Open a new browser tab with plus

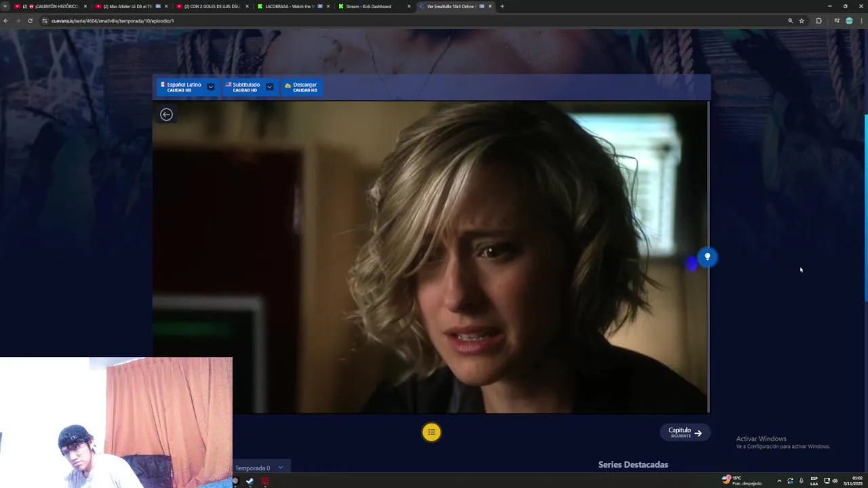point(502,6)
